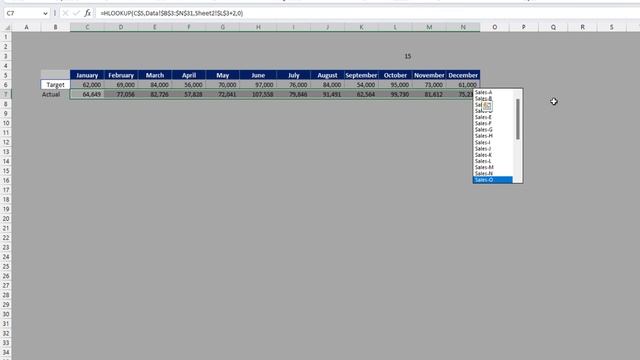The height and width of the screenshot is (360, 640).
Task: Click the June header cell
Action: (x=258, y=75)
